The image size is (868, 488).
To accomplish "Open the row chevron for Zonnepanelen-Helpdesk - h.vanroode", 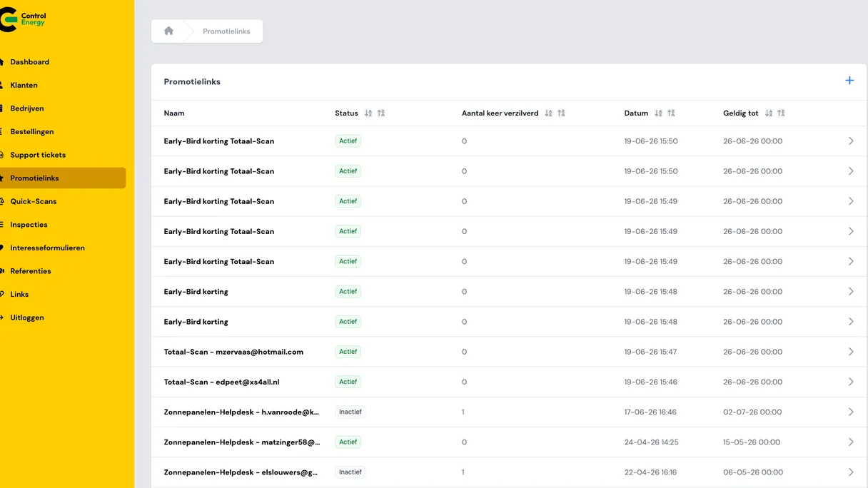I will 851,412.
